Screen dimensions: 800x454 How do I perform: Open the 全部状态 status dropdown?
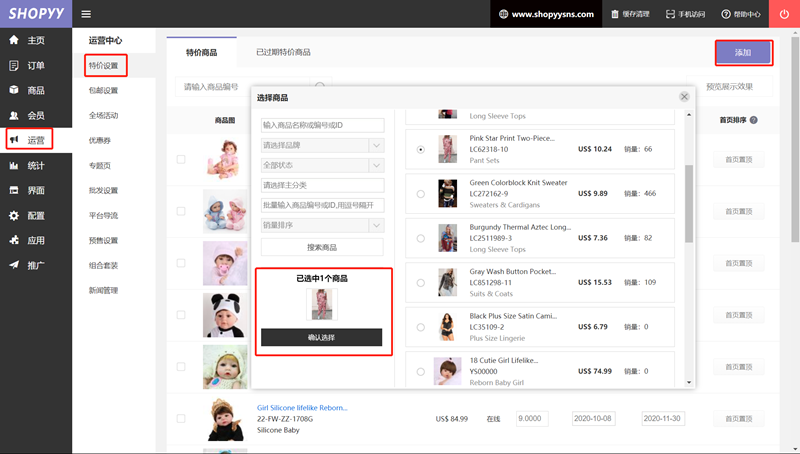322,165
